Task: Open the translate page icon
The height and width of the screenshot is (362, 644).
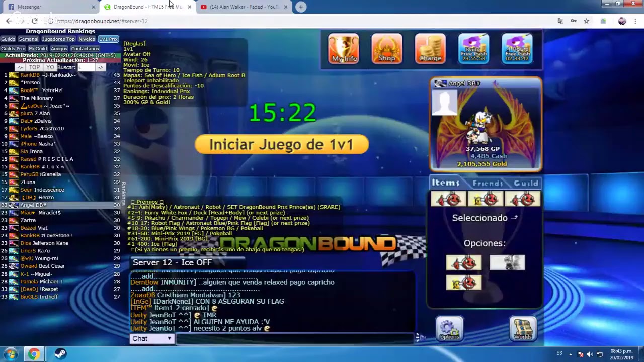Action: [560, 21]
